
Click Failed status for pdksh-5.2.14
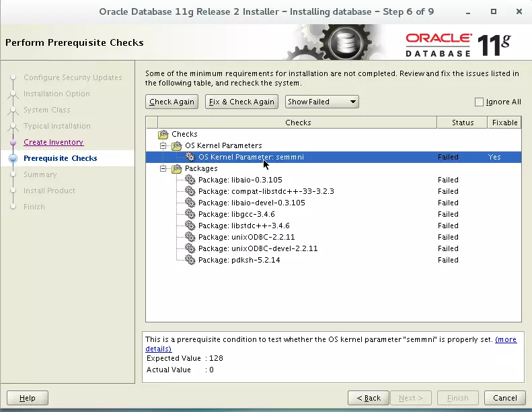[x=448, y=260]
